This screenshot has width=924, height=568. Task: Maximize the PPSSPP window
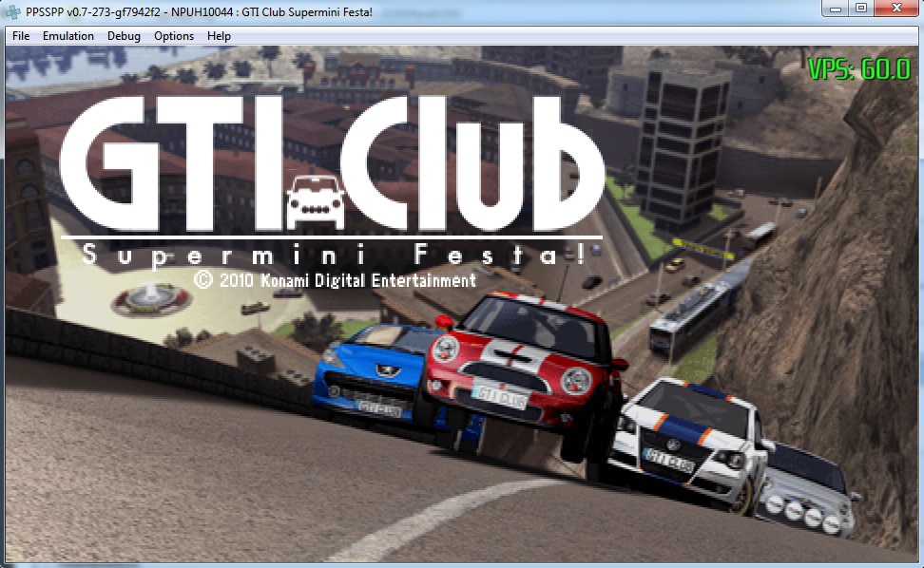pyautogui.click(x=861, y=9)
